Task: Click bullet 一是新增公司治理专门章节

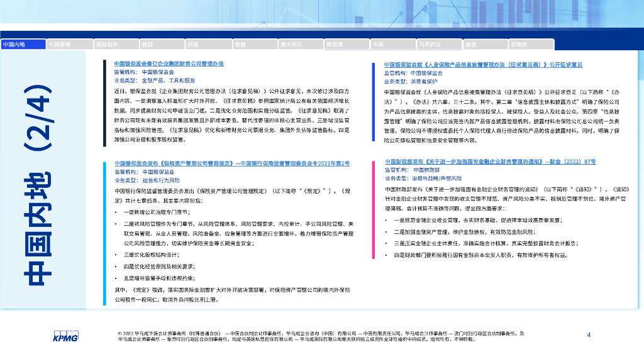Action: (x=157, y=212)
